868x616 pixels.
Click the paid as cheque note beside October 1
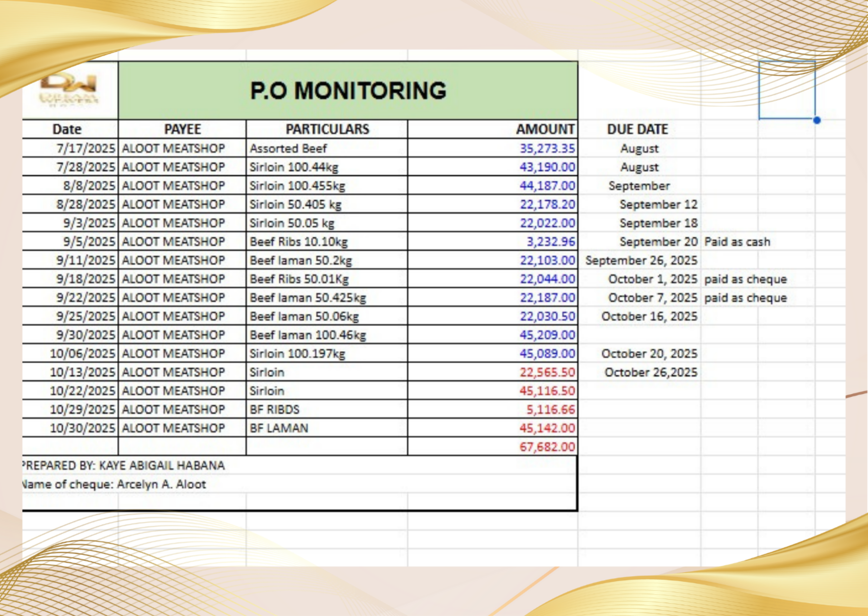pyautogui.click(x=745, y=279)
